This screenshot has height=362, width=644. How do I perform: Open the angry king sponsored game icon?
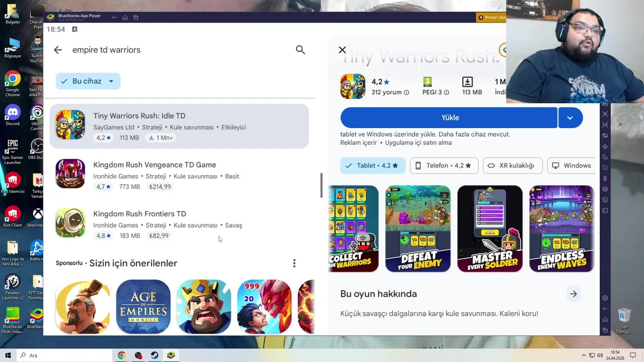pos(204,307)
